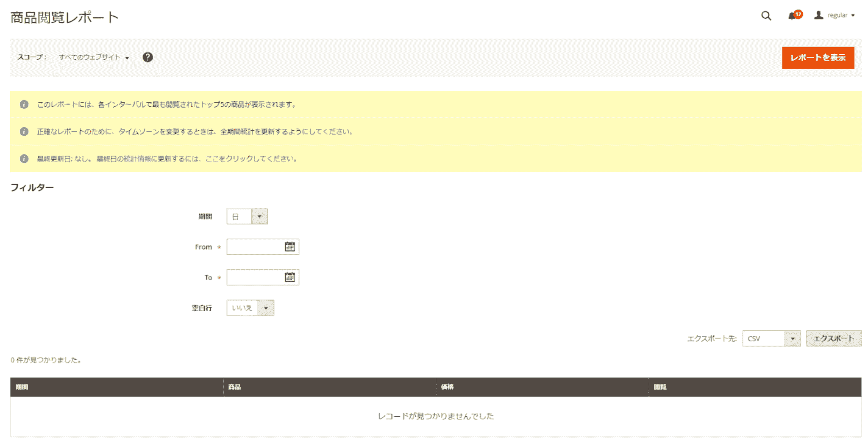Click the scope help question mark icon
868x444 pixels.
click(147, 57)
